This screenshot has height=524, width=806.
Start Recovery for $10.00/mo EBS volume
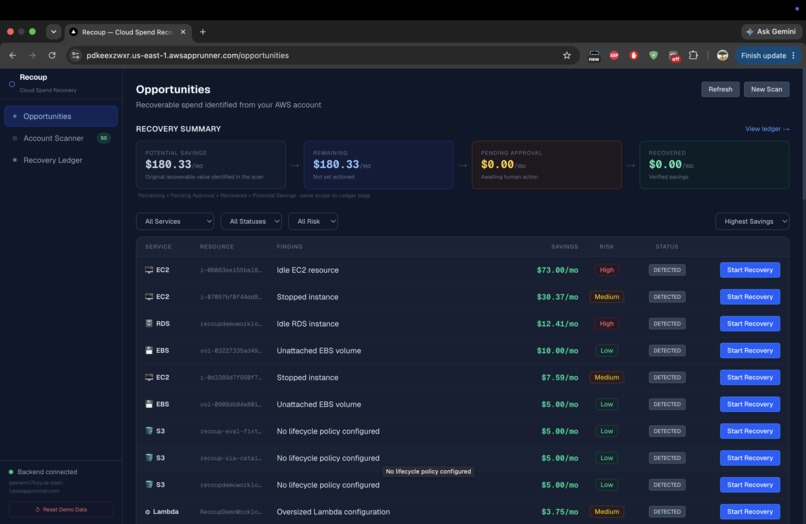(750, 351)
